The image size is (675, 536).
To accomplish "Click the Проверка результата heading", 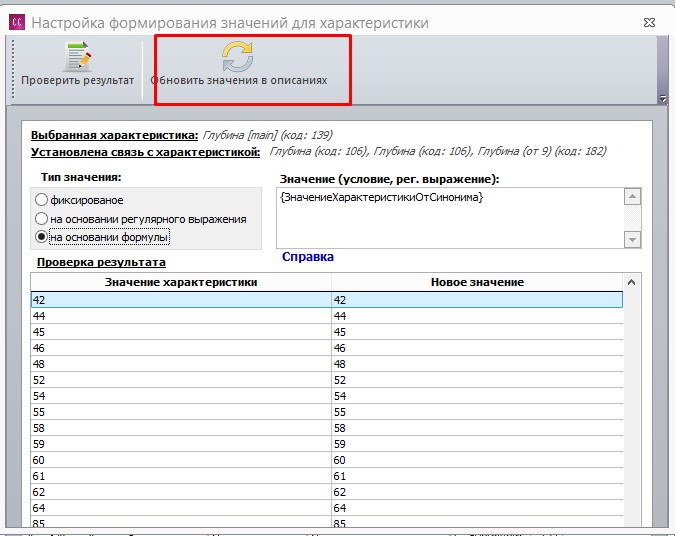I will 101,262.
